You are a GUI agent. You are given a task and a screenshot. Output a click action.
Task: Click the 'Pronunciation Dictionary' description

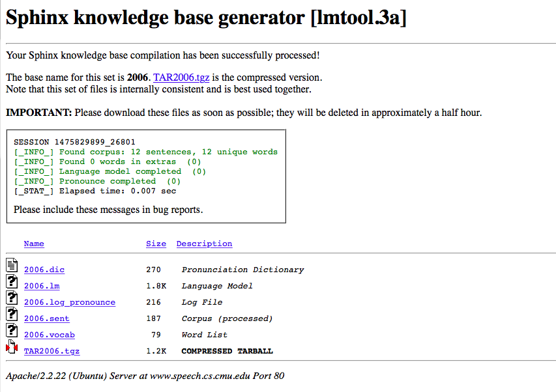[x=242, y=270]
